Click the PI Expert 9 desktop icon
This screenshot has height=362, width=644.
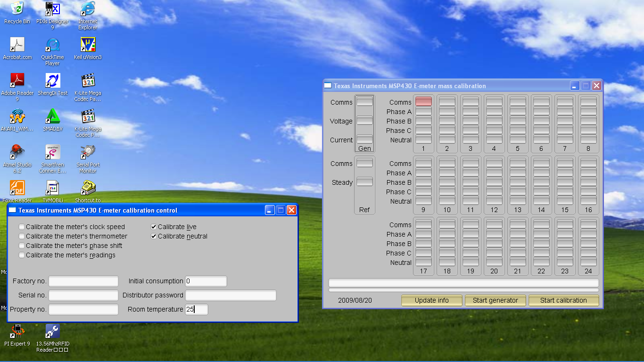[17, 335]
